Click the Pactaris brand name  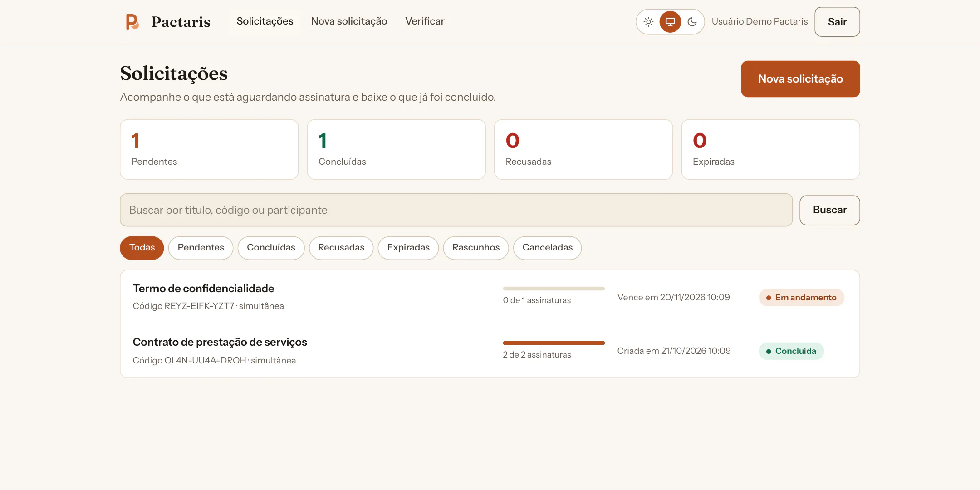181,22
